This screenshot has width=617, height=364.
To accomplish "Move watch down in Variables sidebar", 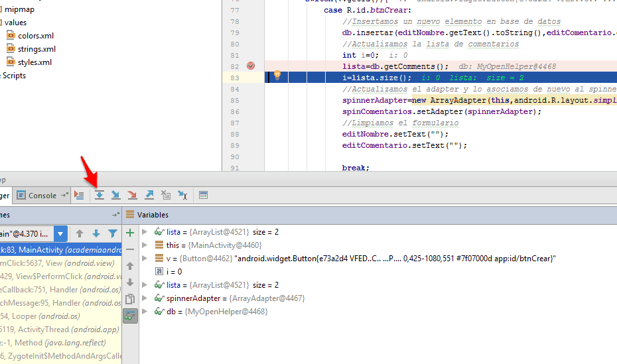I will (x=130, y=282).
